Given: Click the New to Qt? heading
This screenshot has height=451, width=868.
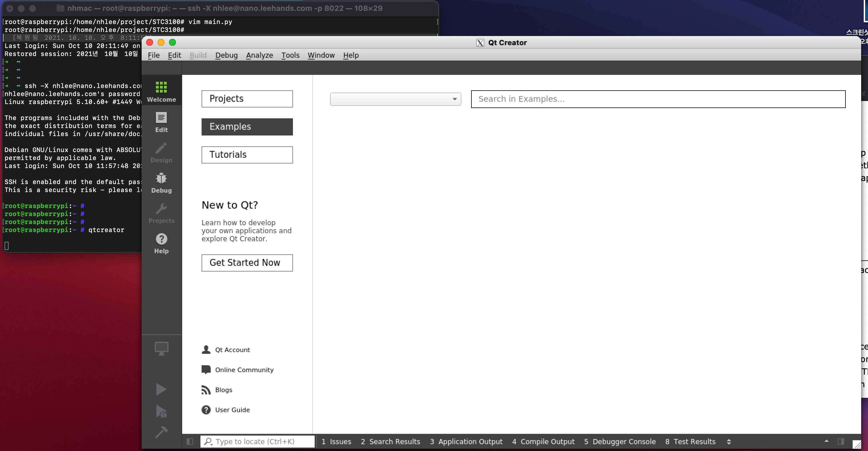Looking at the screenshot, I should coord(230,205).
